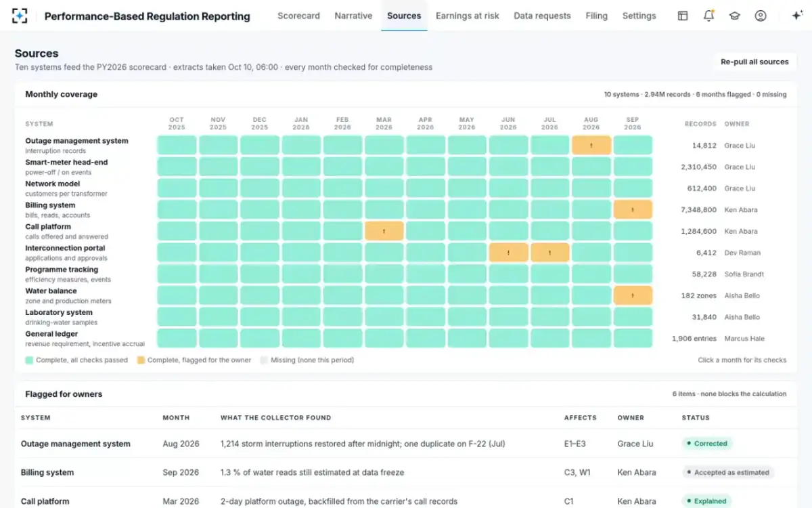Click the Corrected status badge
This screenshot has width=812, height=508.
click(706, 444)
